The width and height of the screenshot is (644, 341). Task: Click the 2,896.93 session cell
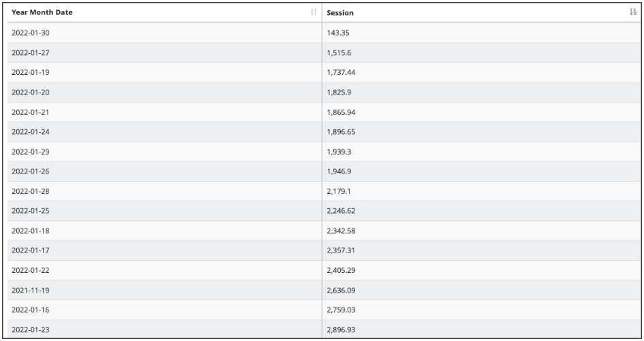[341, 329]
